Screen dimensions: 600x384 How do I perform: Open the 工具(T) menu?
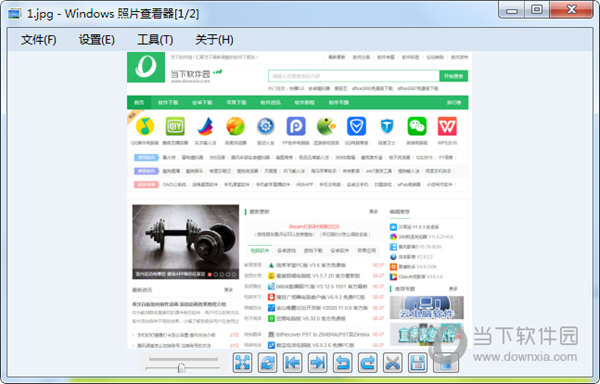click(155, 40)
